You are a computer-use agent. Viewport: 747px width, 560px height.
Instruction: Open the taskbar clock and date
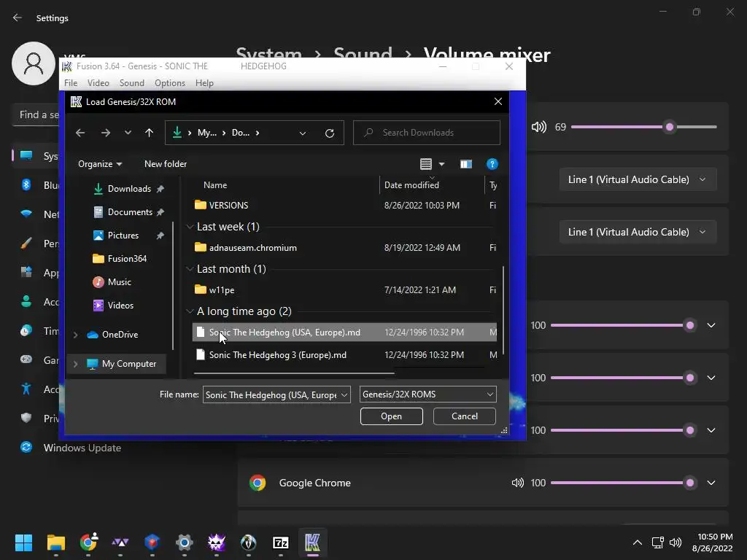coord(712,542)
